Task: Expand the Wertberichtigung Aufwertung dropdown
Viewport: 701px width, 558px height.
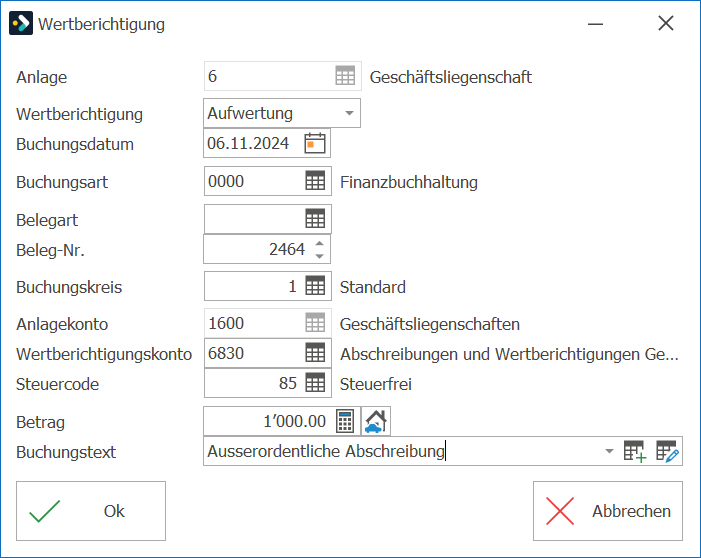Action: point(350,113)
